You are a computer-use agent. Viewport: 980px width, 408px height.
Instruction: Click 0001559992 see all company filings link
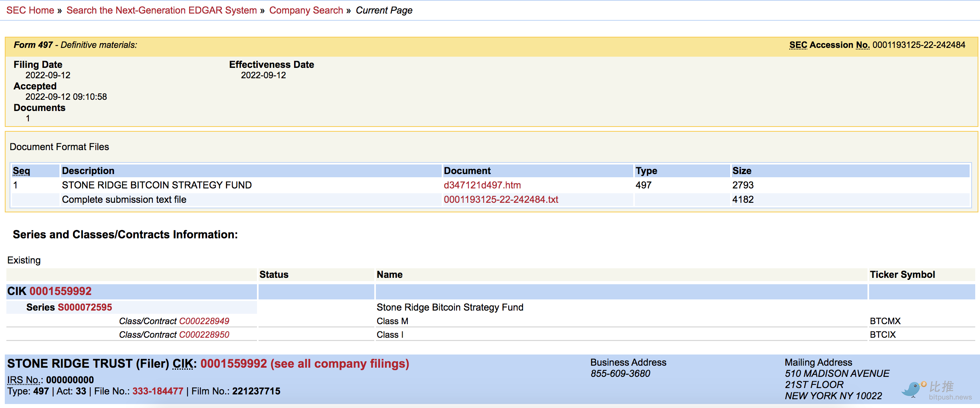click(305, 364)
